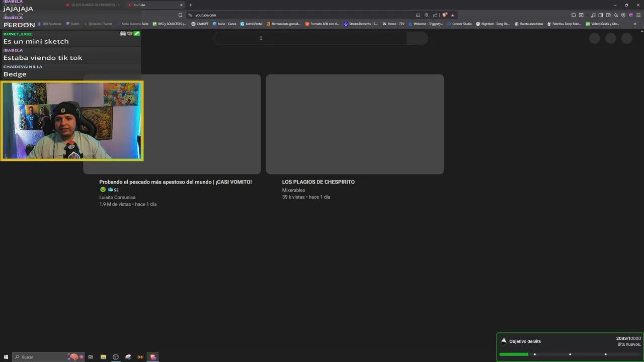Click the streamer webcam overlay

click(x=72, y=121)
